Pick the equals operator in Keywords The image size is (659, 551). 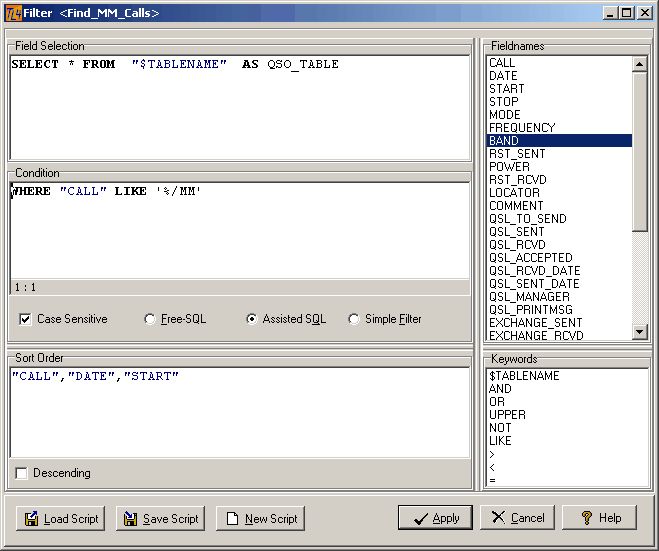[567, 480]
